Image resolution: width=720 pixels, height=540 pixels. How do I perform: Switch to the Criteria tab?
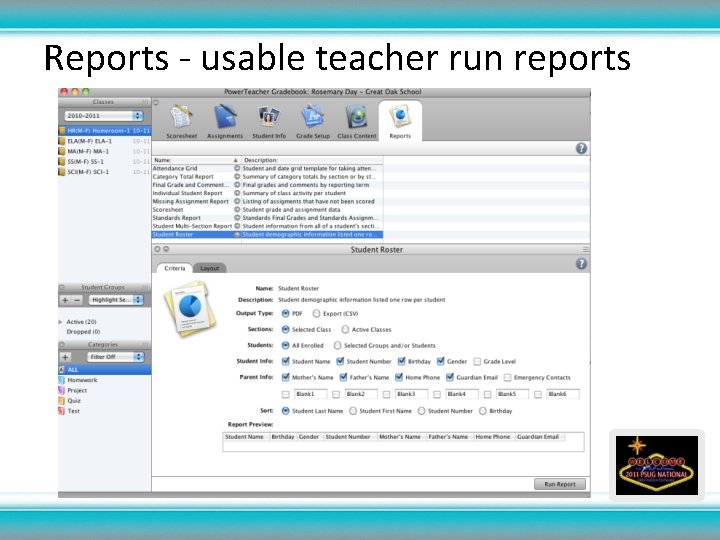click(174, 268)
